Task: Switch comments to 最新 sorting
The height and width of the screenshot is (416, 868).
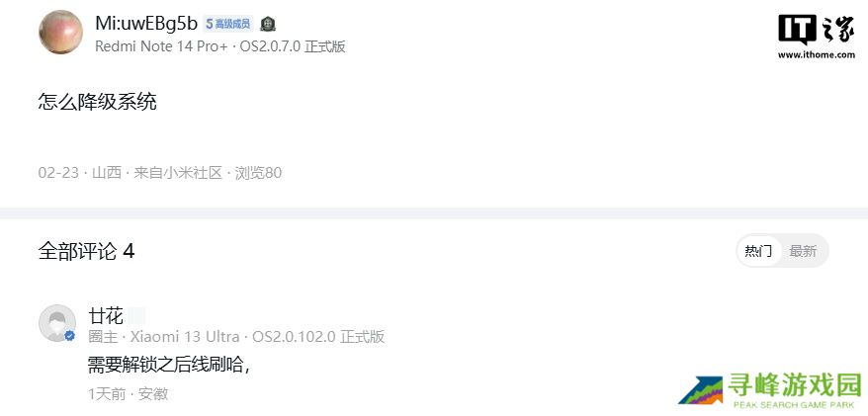Action: [x=803, y=251]
